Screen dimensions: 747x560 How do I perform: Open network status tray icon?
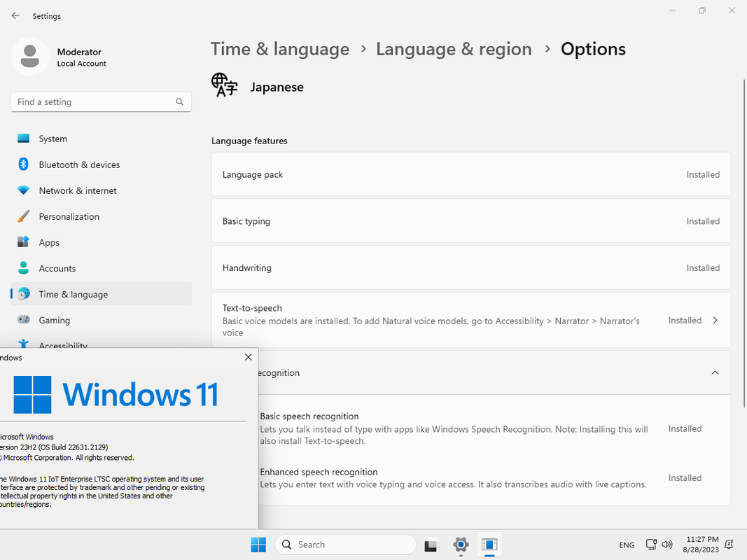pos(651,545)
